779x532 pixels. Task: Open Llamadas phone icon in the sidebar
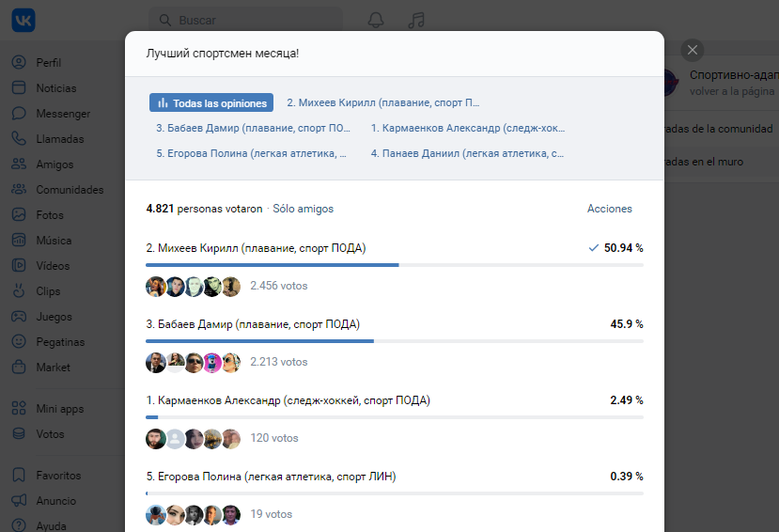tap(19, 138)
